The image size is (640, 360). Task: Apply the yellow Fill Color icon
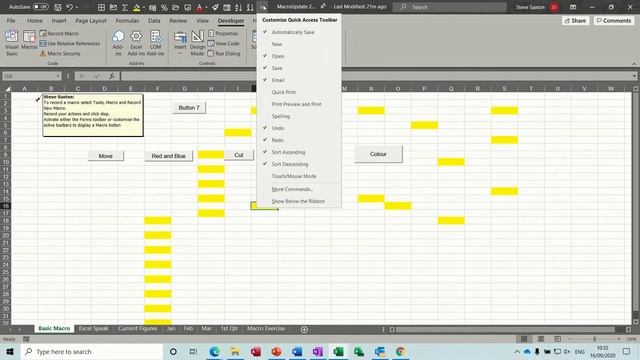(x=137, y=7)
